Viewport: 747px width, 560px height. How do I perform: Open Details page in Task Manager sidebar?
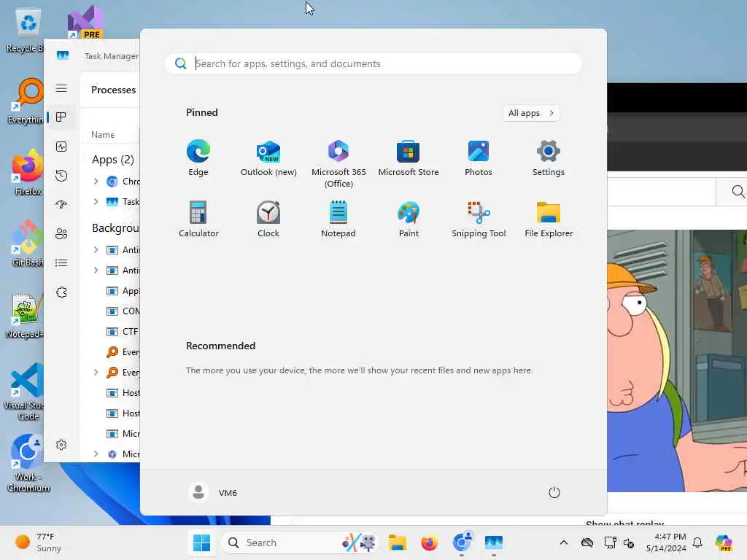(x=61, y=262)
